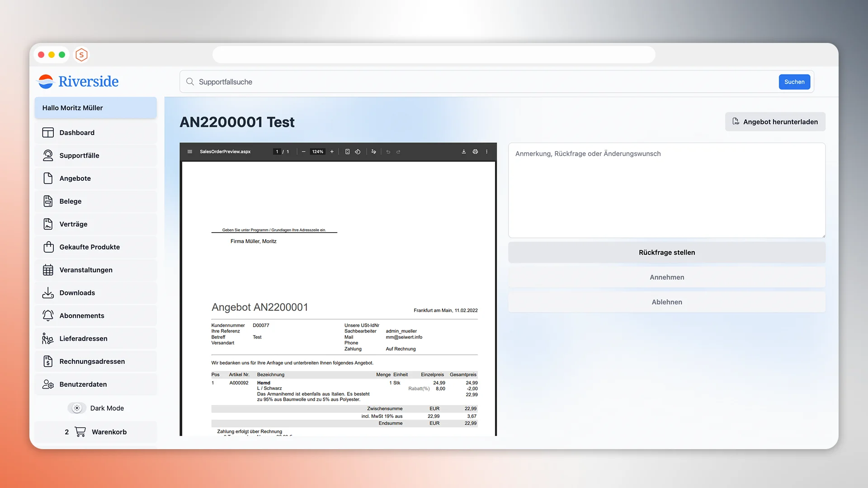
Task: Focus the Anmerkung comment text area
Action: 666,190
